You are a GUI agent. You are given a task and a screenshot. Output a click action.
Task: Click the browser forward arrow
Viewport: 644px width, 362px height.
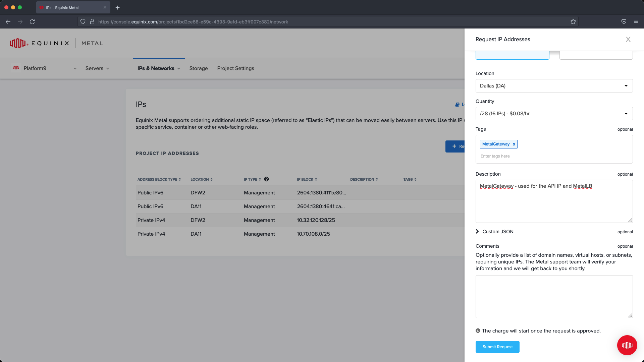pyautogui.click(x=20, y=22)
